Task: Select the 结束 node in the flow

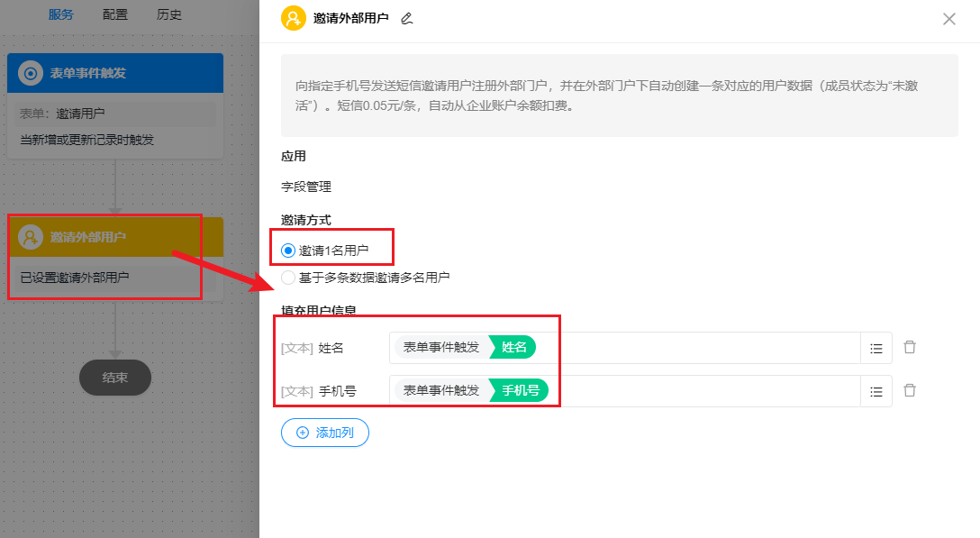Action: (114, 378)
